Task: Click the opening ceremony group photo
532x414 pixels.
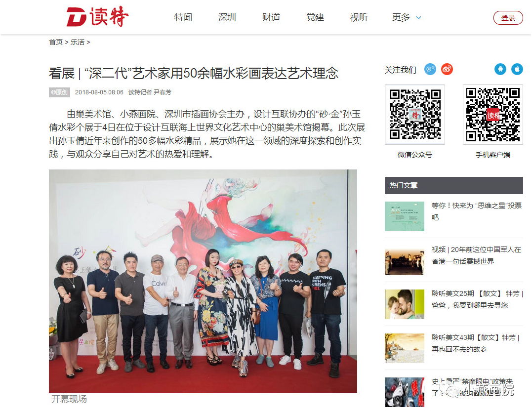Action: [203, 281]
